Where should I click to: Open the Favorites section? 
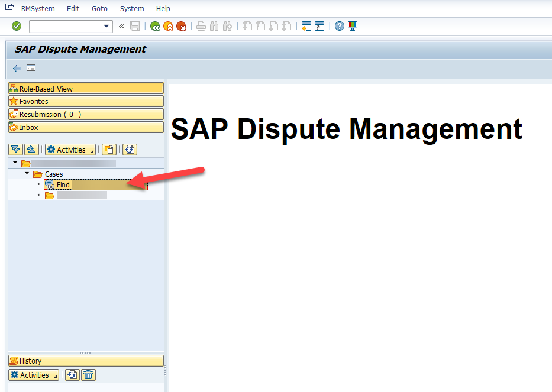tap(86, 101)
